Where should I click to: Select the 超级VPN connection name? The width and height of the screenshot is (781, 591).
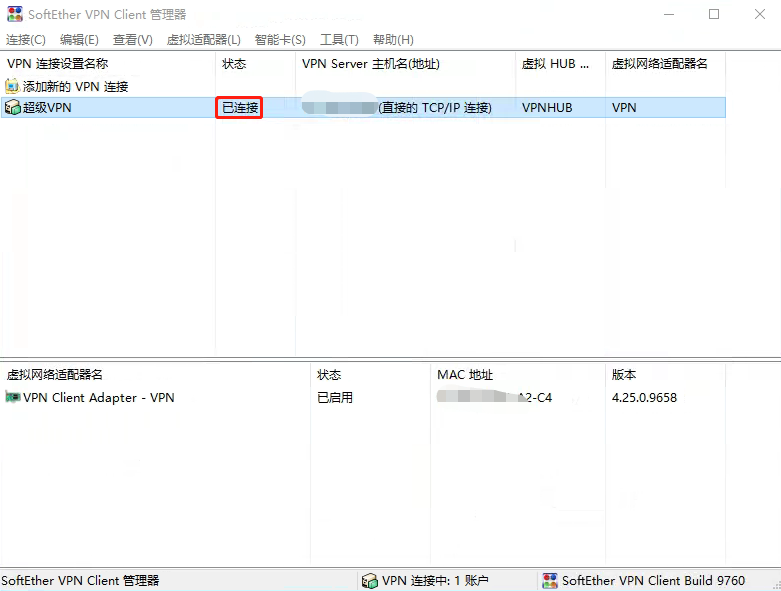coord(47,108)
